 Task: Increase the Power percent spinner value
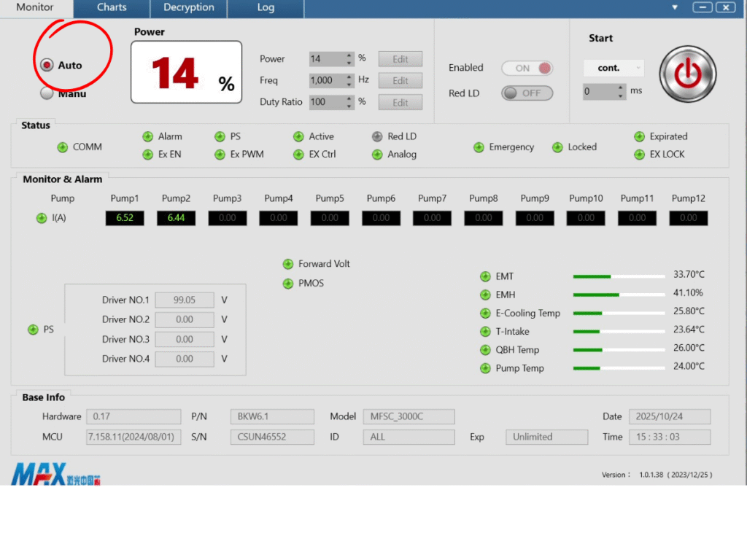[x=349, y=55]
